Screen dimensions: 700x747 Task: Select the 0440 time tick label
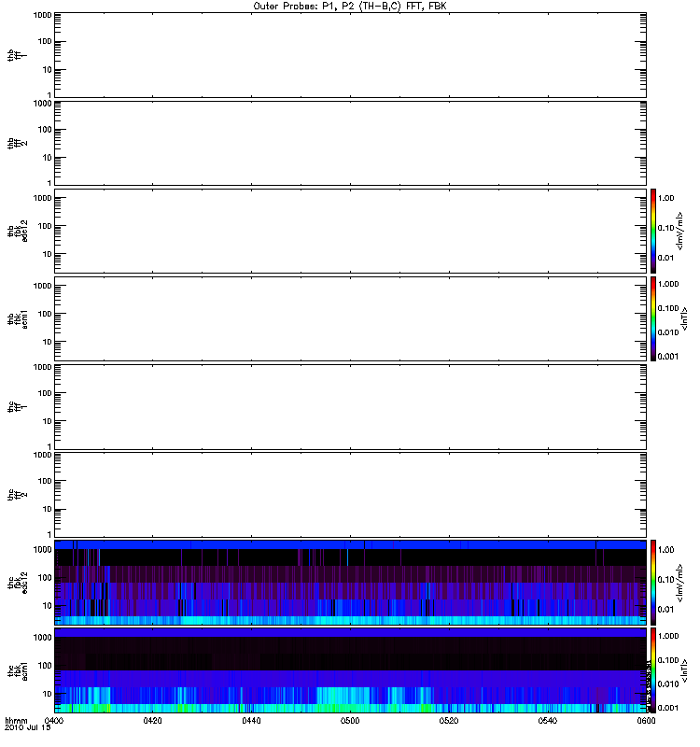(x=251, y=721)
